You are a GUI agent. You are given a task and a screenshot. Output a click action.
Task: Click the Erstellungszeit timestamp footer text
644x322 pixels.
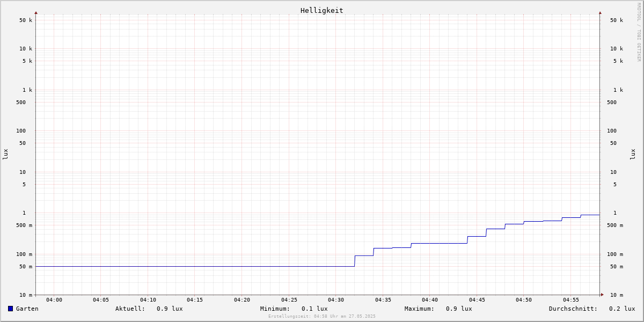(x=322, y=317)
